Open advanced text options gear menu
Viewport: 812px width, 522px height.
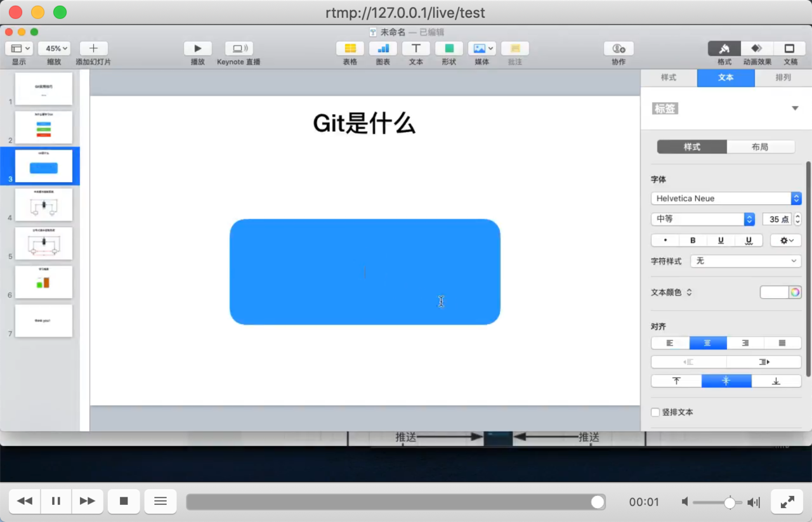pyautogui.click(x=786, y=240)
